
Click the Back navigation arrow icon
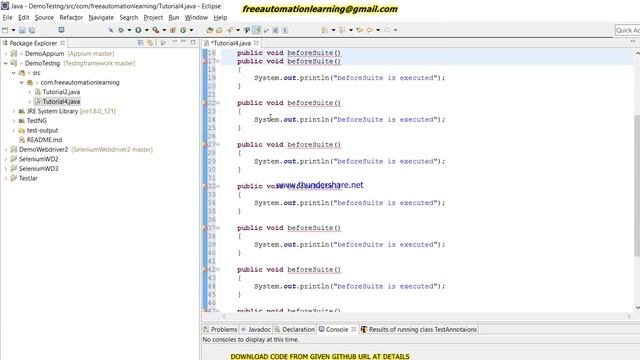click(369, 30)
